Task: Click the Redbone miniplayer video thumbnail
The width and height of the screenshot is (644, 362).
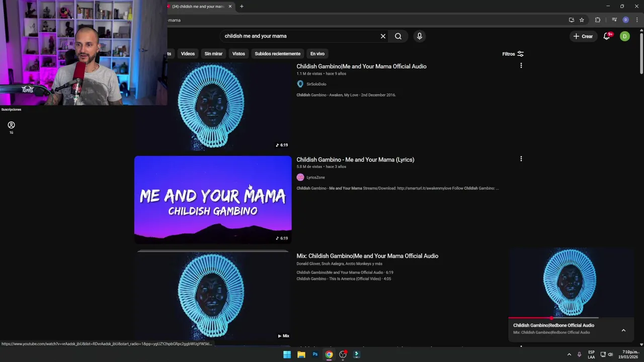Action: coord(570,283)
